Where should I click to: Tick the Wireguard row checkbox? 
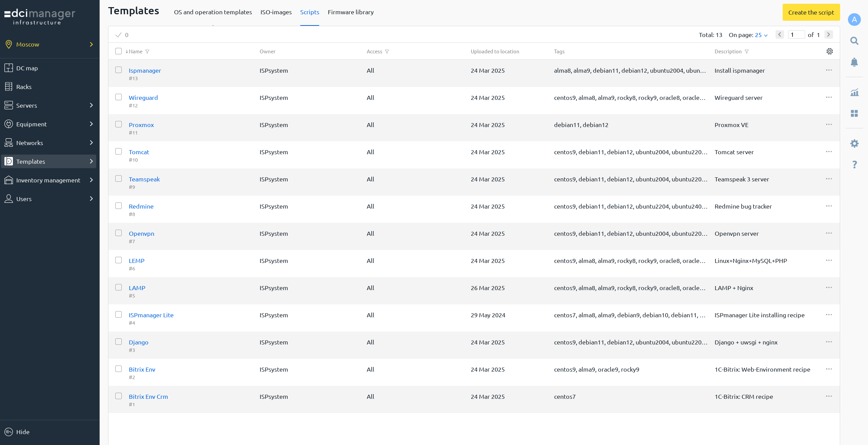tap(118, 97)
